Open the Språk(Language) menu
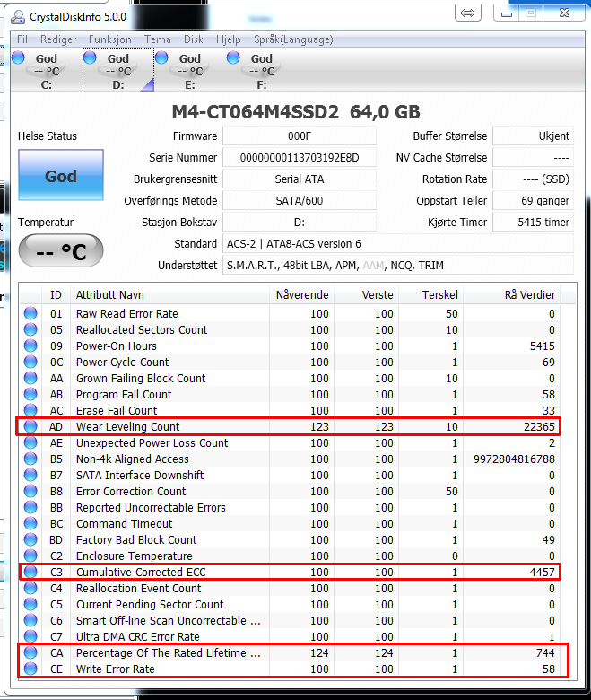 pyautogui.click(x=293, y=39)
